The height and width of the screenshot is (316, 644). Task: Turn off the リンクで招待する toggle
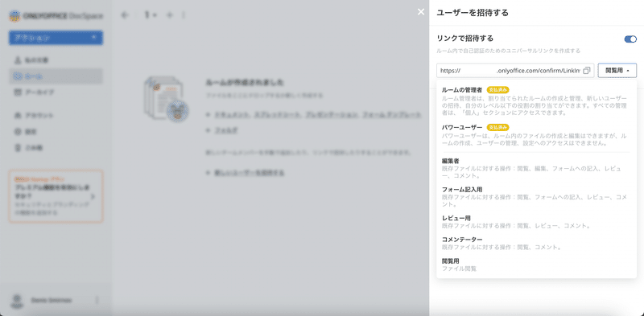[x=630, y=39]
